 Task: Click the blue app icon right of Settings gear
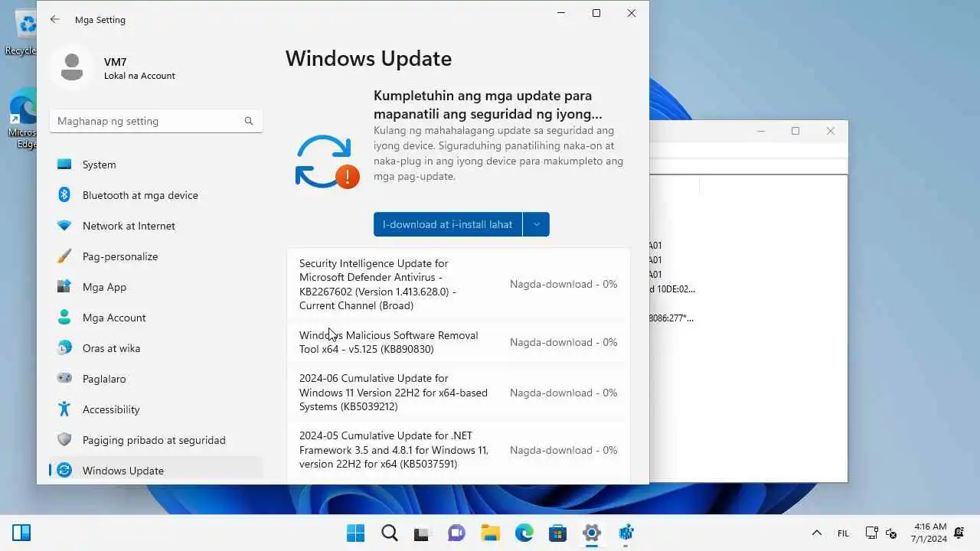click(626, 533)
